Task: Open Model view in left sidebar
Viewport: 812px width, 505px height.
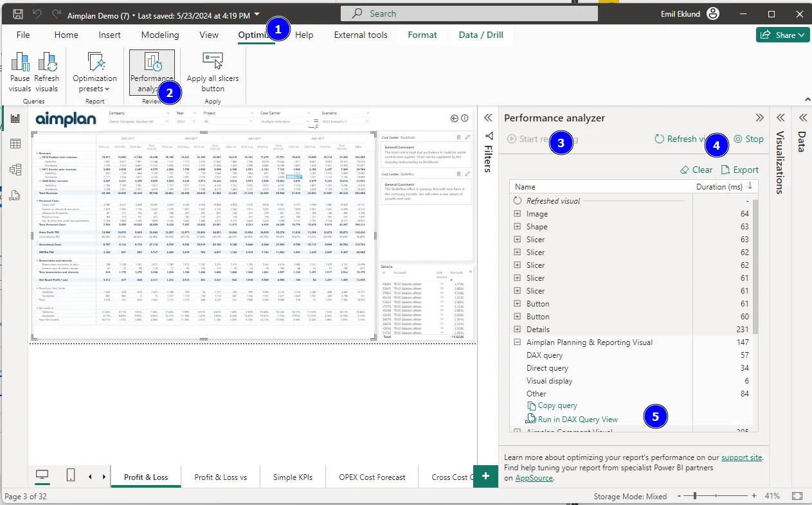Action: pyautogui.click(x=15, y=170)
